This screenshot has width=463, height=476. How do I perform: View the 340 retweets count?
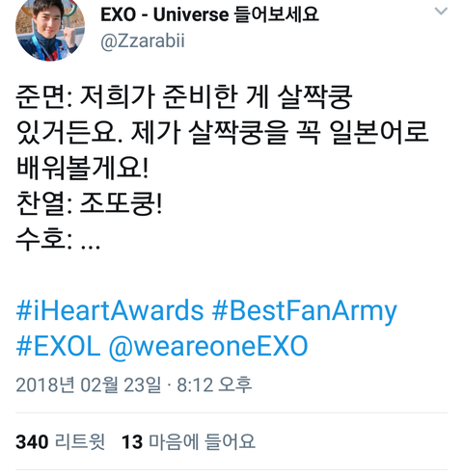tap(32, 442)
